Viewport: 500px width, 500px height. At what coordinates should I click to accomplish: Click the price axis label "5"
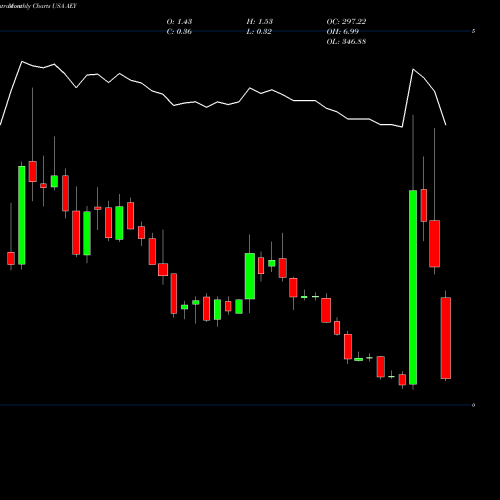[473, 31]
